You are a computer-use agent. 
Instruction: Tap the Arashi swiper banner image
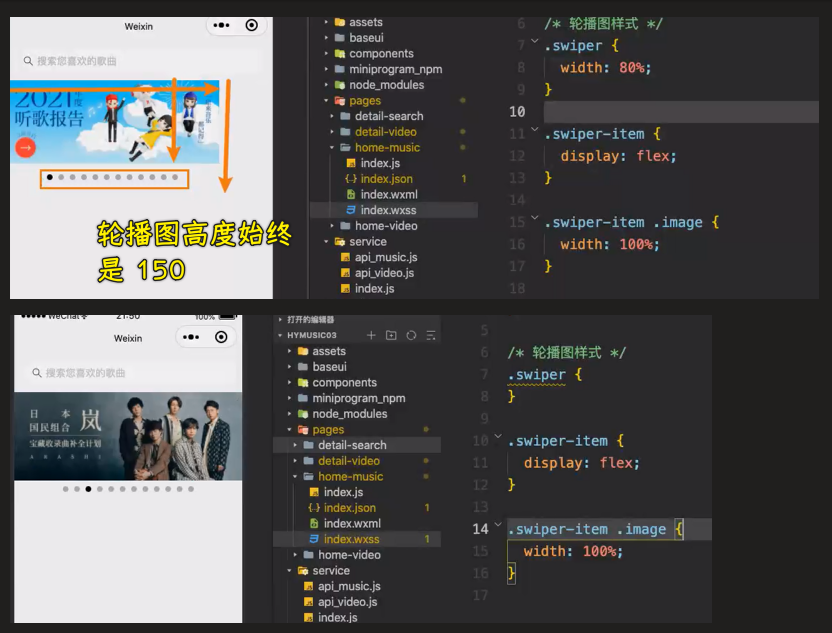point(128,436)
